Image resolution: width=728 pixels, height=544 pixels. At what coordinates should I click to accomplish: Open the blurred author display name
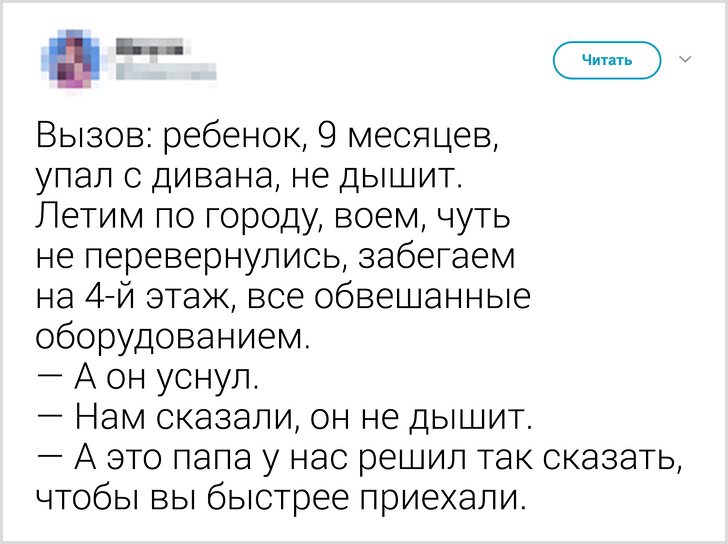(x=149, y=46)
